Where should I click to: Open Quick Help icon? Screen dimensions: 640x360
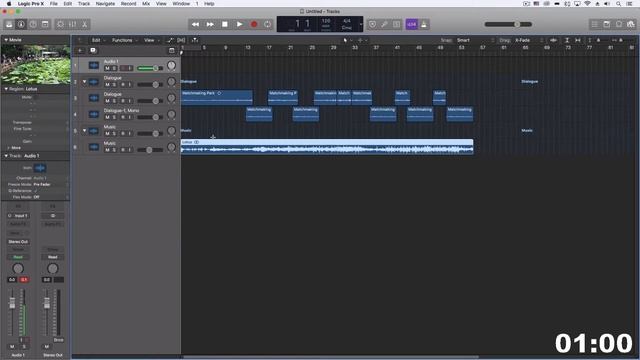pos(33,24)
